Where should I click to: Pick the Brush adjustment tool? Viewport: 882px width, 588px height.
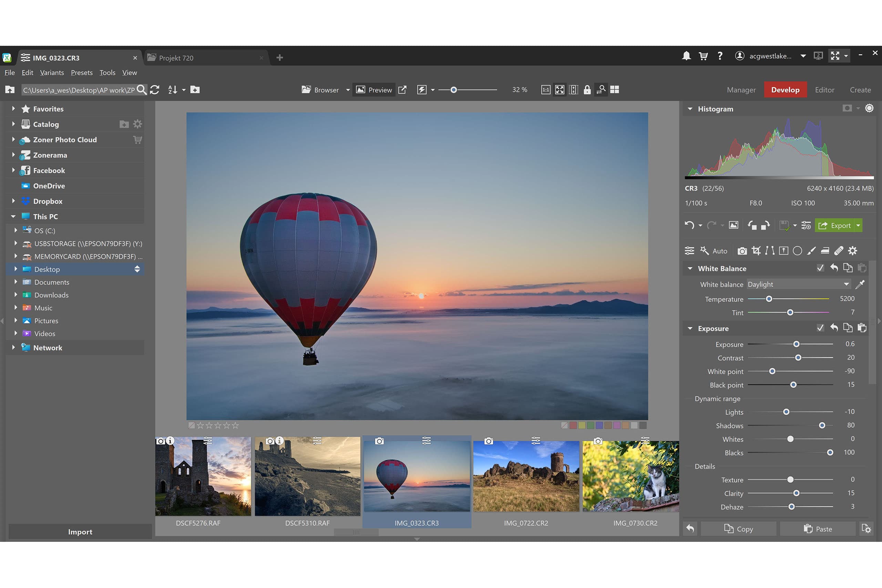(x=811, y=250)
